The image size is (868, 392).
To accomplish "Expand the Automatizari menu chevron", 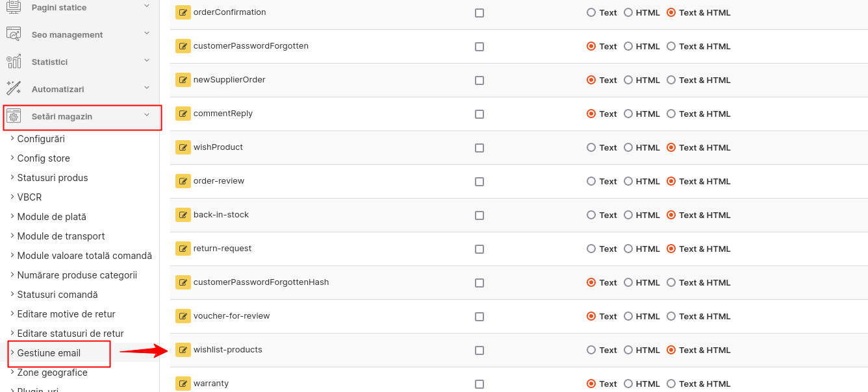I will tap(147, 88).
